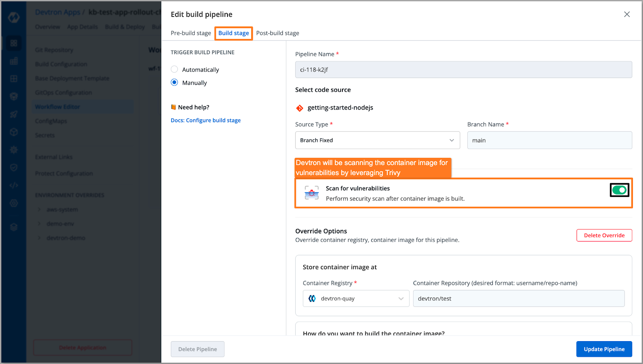Open the Overview tab in background page
The image size is (643, 364).
tap(47, 27)
